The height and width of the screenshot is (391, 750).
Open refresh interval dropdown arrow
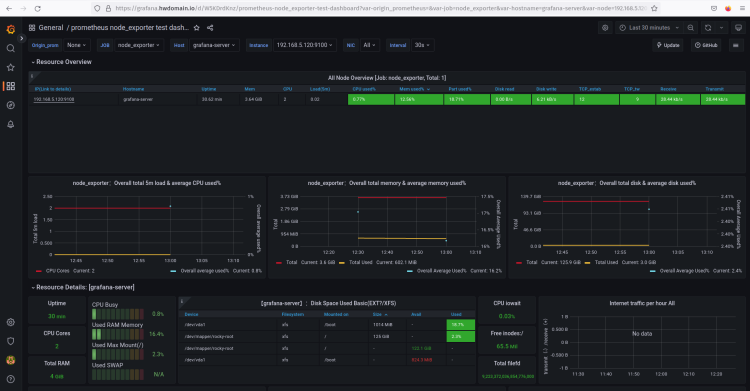[721, 28]
